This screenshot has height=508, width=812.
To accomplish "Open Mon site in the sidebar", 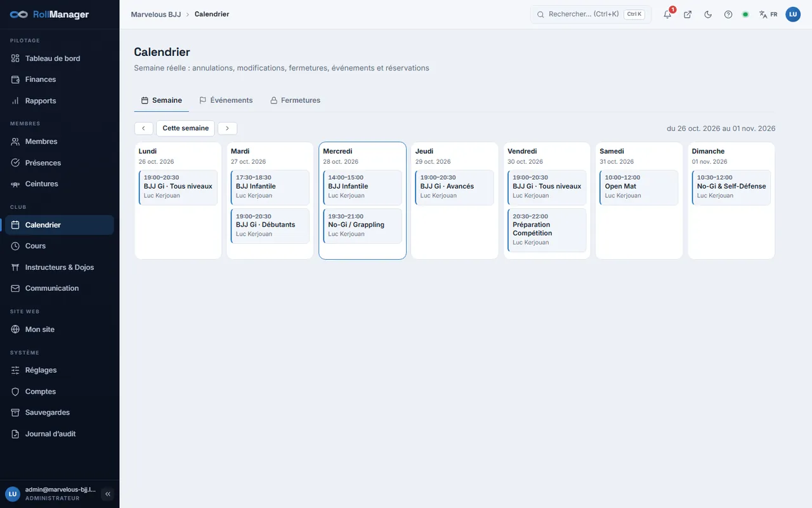I will pos(60,330).
